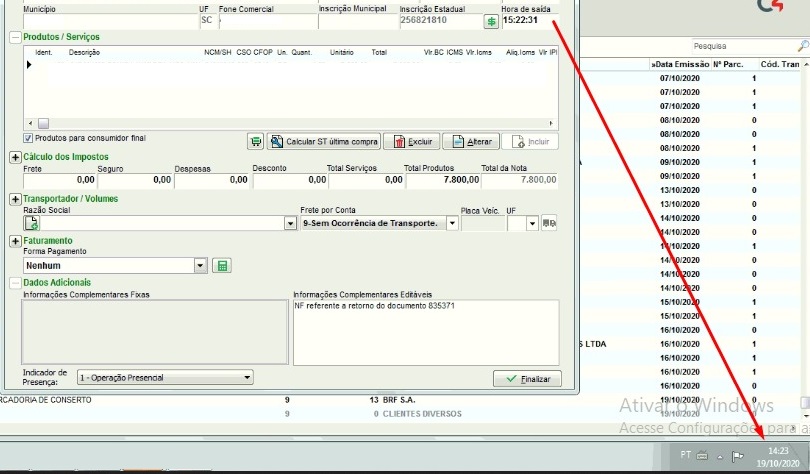This screenshot has width=810, height=474.
Task: Expand the Cálculo dos Impostos section
Action: point(15,158)
